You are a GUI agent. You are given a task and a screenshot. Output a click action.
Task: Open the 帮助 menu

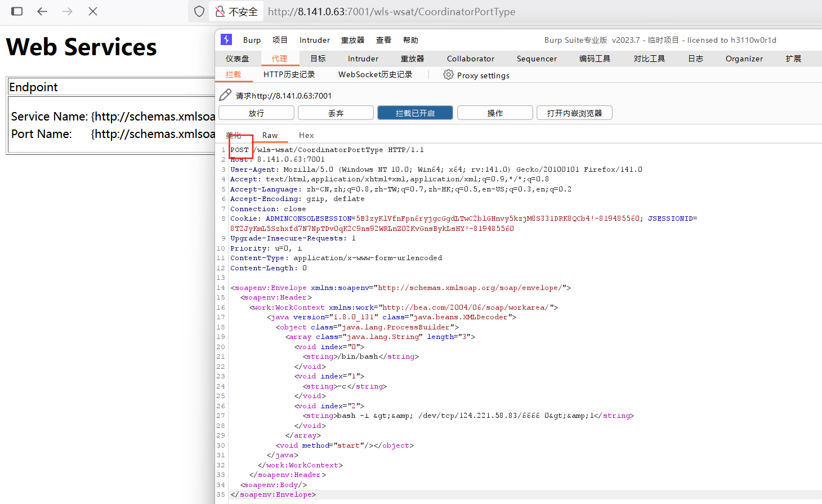pyautogui.click(x=410, y=40)
